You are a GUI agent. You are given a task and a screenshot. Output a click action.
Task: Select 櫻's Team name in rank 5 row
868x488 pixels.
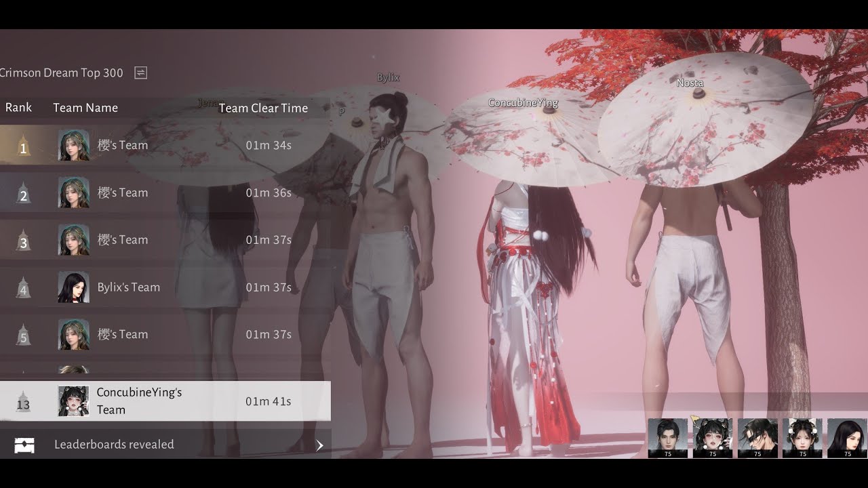click(x=123, y=335)
